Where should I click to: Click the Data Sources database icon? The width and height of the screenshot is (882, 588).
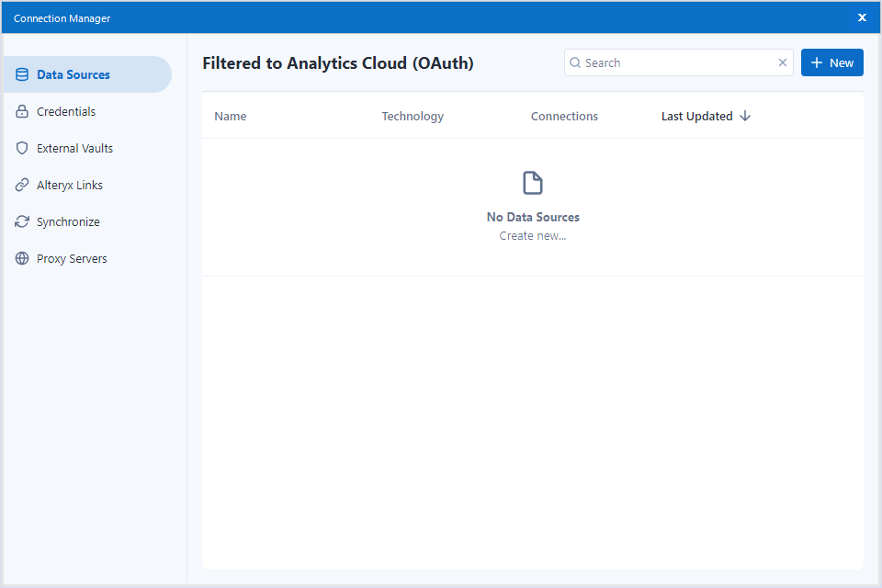(x=22, y=74)
